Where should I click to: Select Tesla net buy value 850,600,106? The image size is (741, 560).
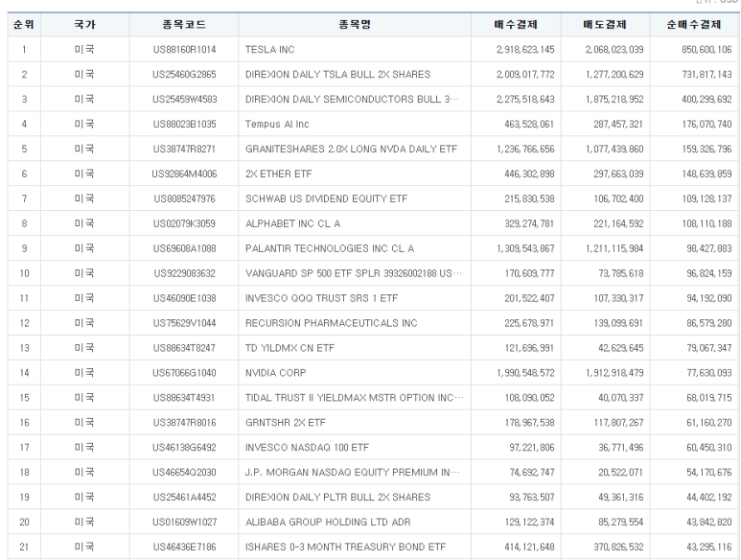click(x=706, y=50)
